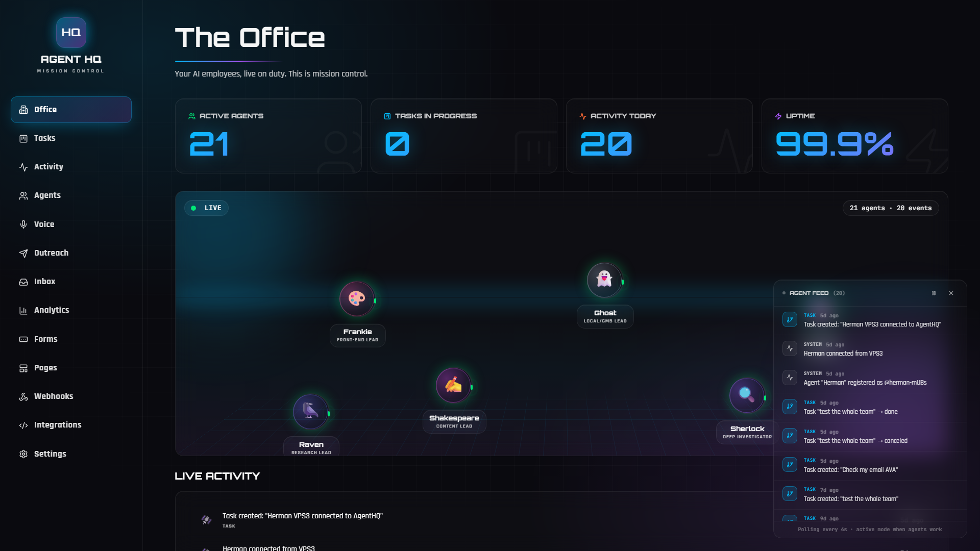Viewport: 980px width, 551px height.
Task: Click the Analytics bar chart icon
Action: (x=23, y=311)
